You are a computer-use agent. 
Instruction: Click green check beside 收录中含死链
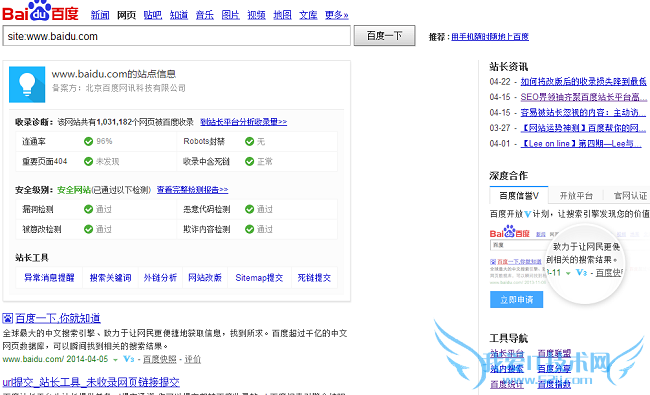coord(249,161)
